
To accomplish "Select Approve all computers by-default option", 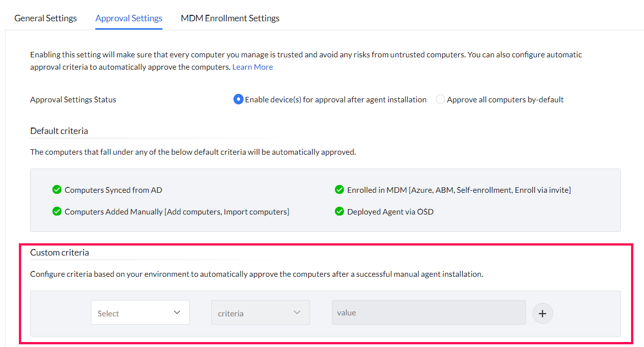I will [x=441, y=99].
